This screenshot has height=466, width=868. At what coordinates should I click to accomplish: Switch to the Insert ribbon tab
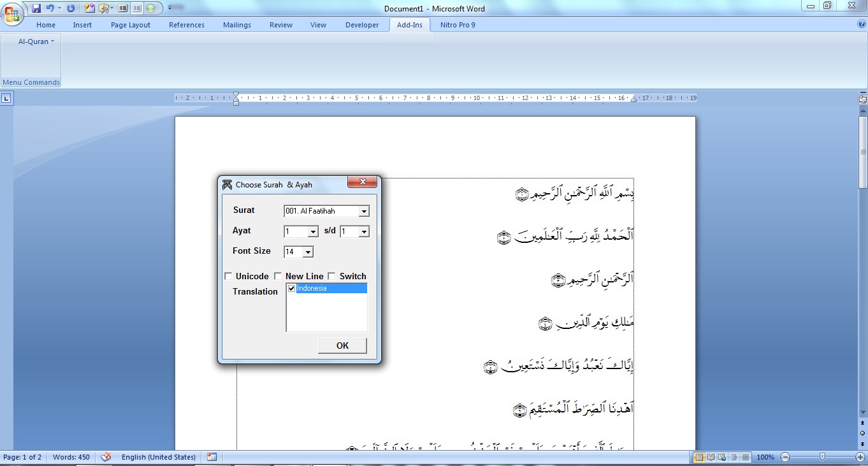[x=82, y=25]
